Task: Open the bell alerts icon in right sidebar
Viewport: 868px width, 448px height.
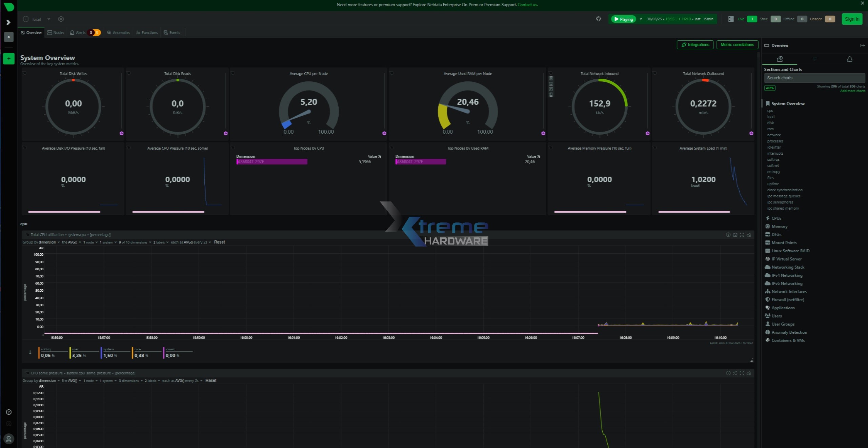Action: pos(849,59)
